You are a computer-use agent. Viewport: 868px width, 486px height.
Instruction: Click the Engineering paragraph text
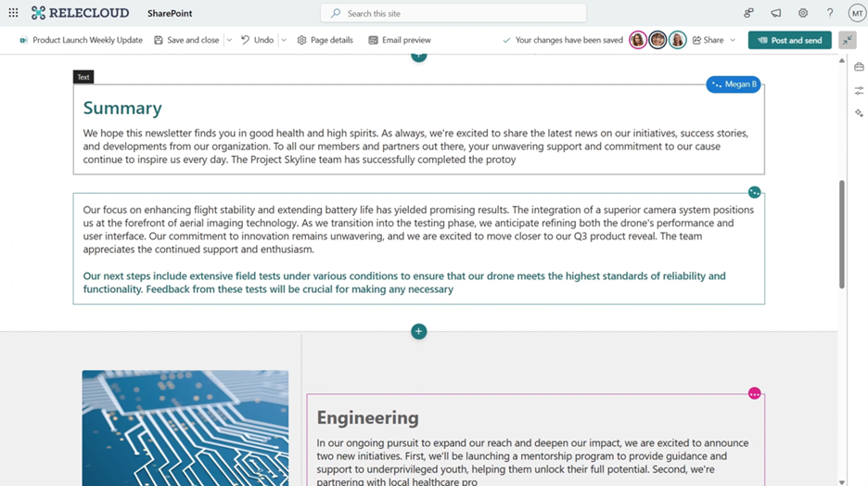tap(532, 462)
